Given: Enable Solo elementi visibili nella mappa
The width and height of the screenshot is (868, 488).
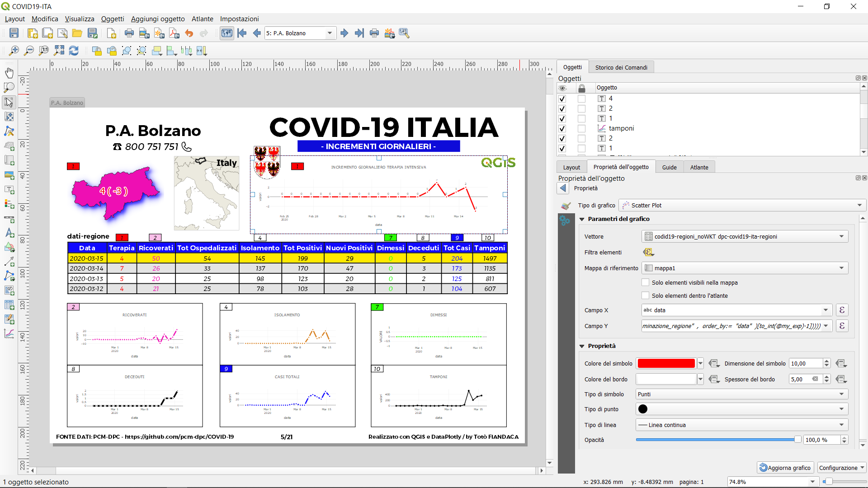Looking at the screenshot, I should tap(645, 282).
